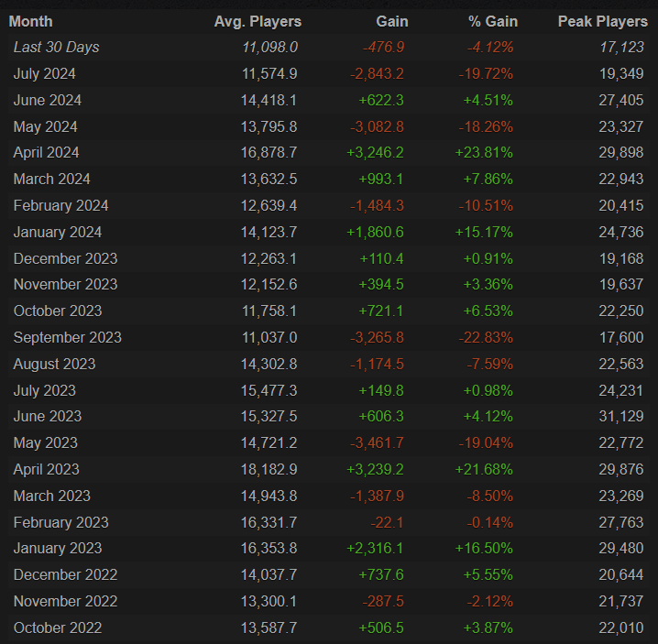Select the July 2023 month cell

pyautogui.click(x=45, y=390)
